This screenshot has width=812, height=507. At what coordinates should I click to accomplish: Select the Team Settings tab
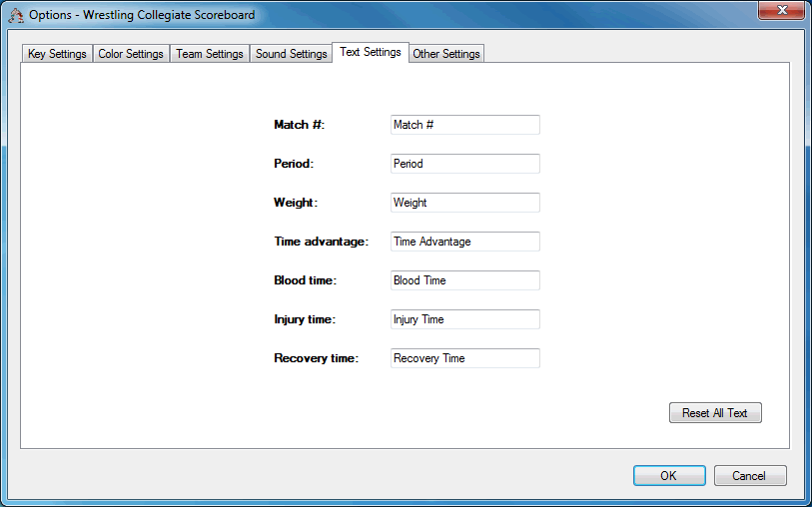pyautogui.click(x=210, y=54)
